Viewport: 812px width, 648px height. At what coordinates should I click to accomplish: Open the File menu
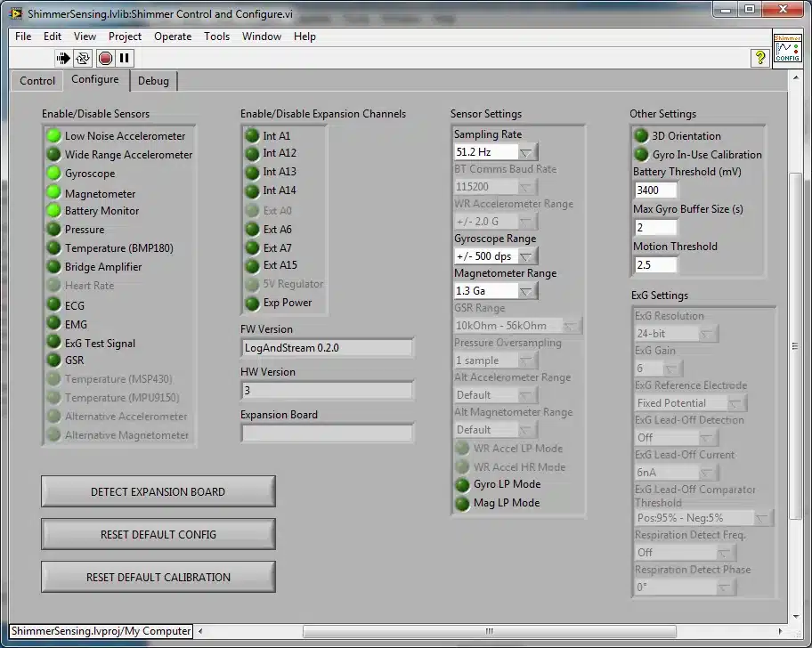23,36
